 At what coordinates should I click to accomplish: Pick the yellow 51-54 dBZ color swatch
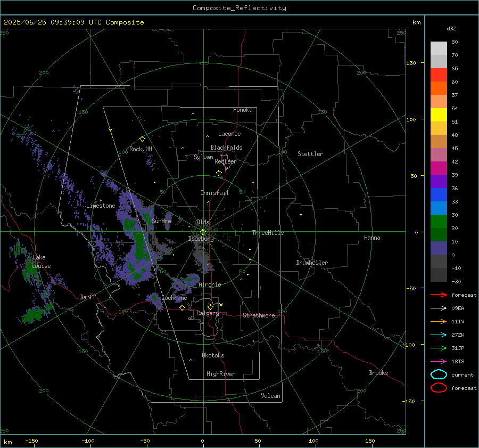pyautogui.click(x=439, y=115)
